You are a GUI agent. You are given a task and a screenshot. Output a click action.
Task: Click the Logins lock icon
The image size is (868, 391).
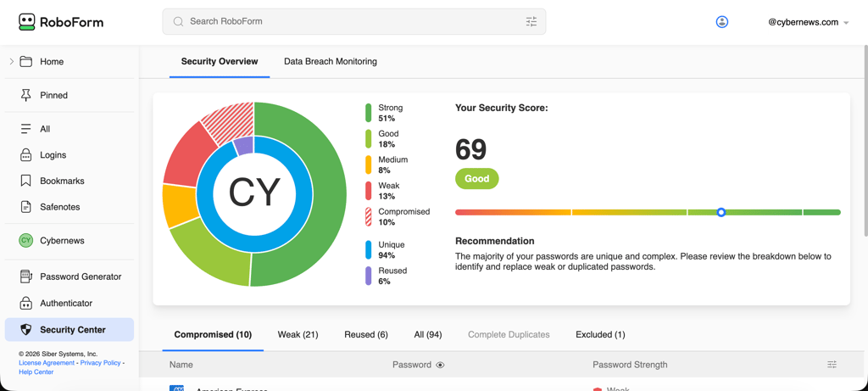point(25,155)
